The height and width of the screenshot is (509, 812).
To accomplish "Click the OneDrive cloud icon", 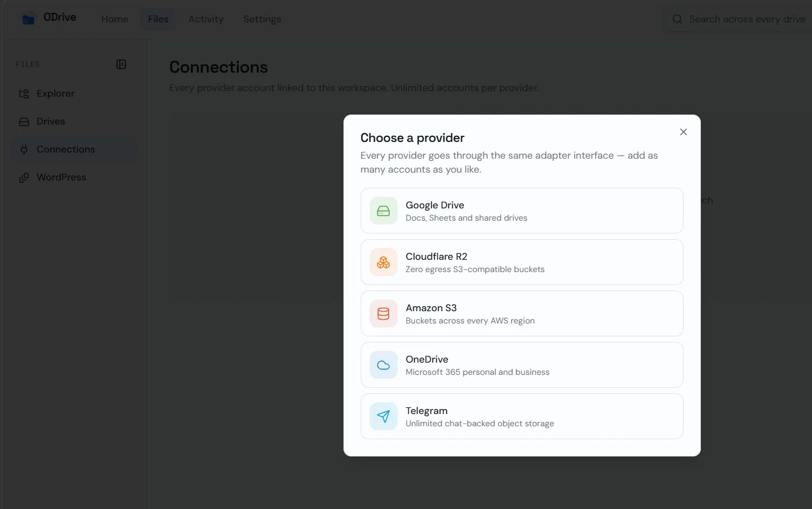I will coord(383,365).
